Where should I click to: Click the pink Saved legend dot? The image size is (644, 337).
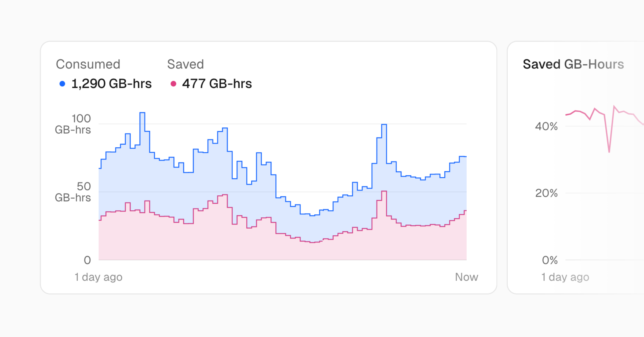click(x=173, y=84)
